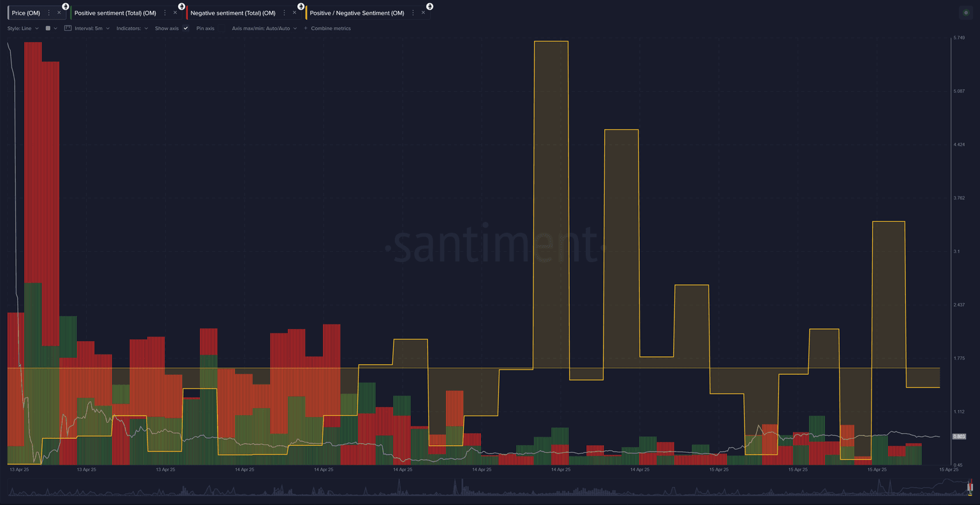Open options for Positive sentiment (Total) metric
This screenshot has width=980, height=505.
[x=165, y=13]
